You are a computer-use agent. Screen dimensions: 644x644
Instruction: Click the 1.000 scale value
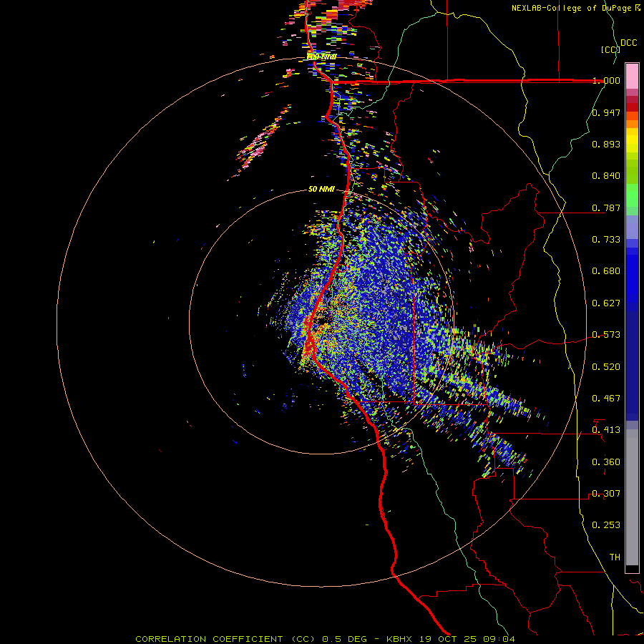click(606, 80)
